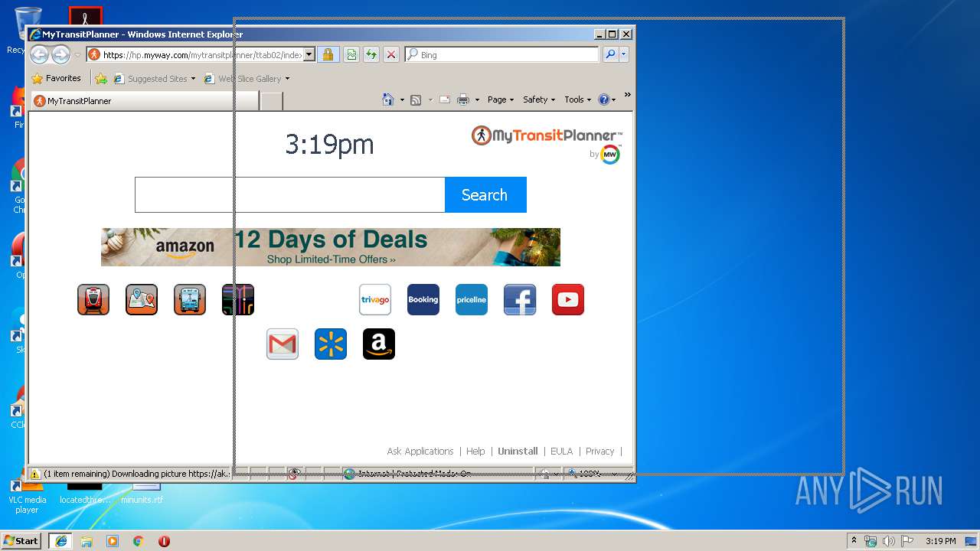The height and width of the screenshot is (551, 980).
Task: Open the Walmart shortcut
Action: (331, 344)
